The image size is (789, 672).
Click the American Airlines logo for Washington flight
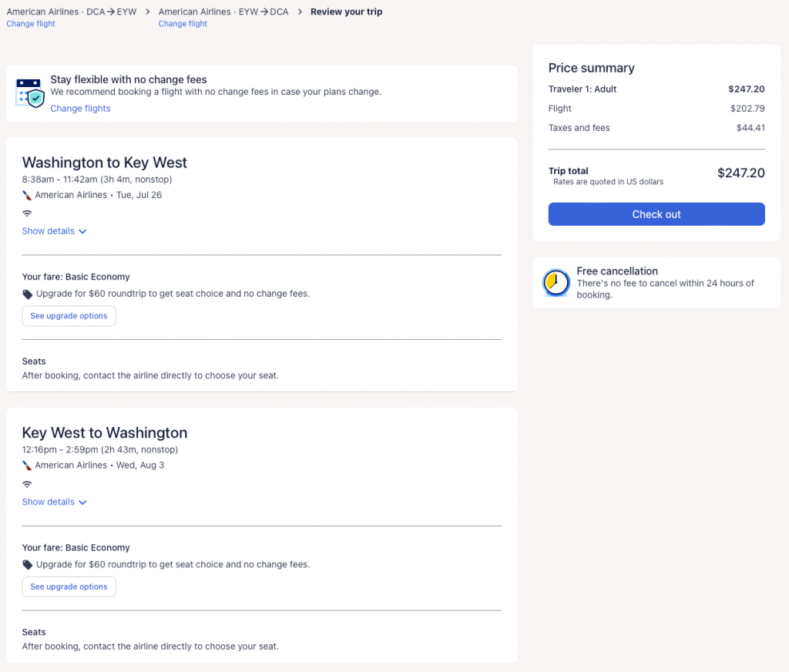27,195
